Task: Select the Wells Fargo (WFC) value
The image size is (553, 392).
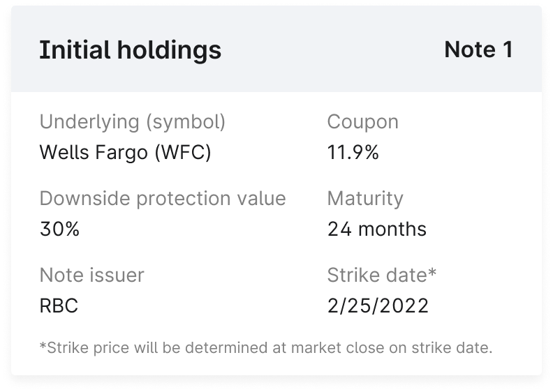Action: click(x=125, y=152)
